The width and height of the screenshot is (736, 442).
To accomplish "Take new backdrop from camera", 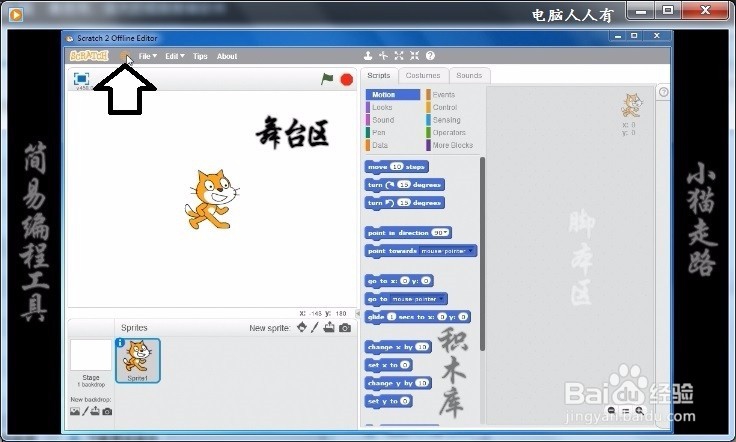I will [x=107, y=412].
